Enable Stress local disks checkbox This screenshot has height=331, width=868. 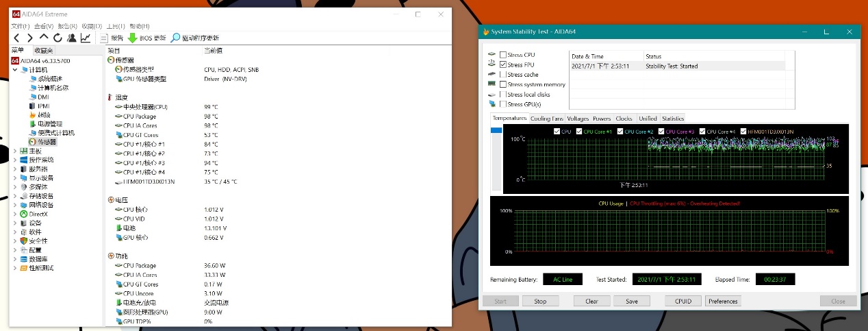tap(504, 95)
